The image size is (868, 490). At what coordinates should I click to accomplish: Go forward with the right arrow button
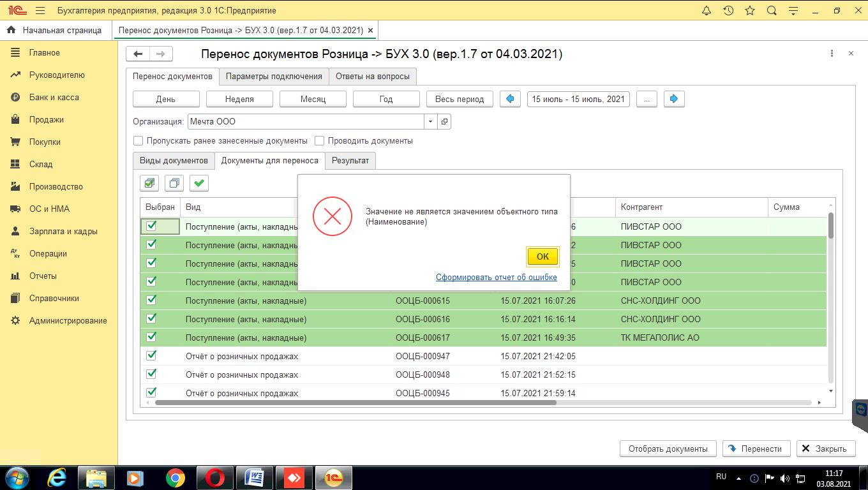[161, 54]
